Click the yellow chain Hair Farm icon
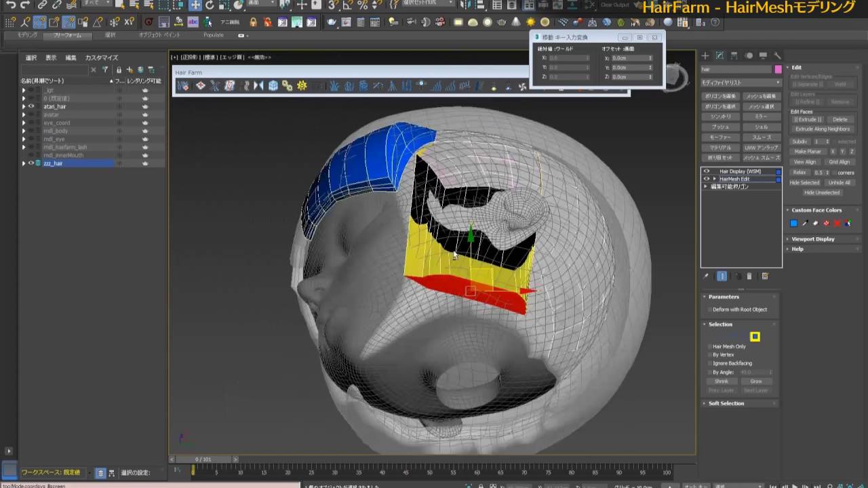The image size is (868, 488). click(x=288, y=85)
